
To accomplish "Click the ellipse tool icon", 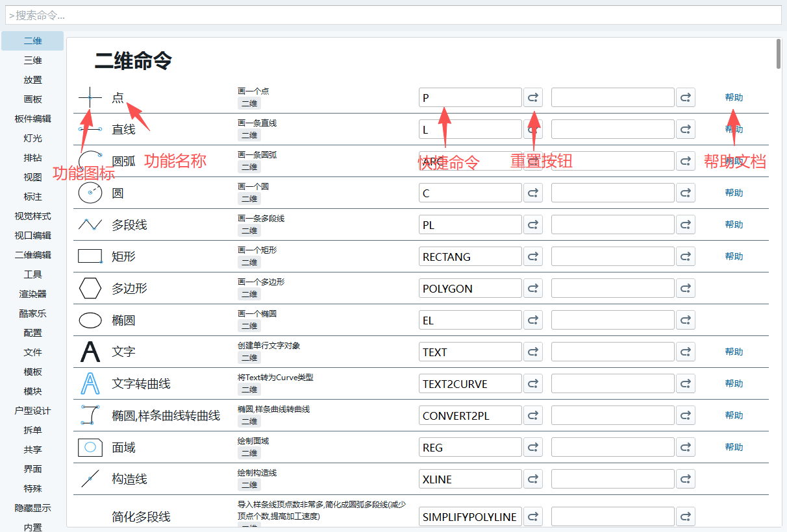I will tap(90, 320).
